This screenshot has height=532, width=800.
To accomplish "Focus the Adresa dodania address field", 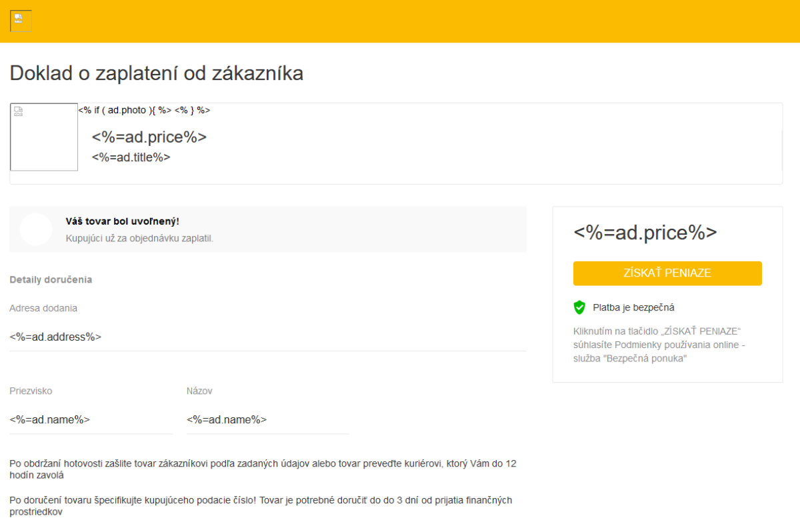I will [268, 337].
